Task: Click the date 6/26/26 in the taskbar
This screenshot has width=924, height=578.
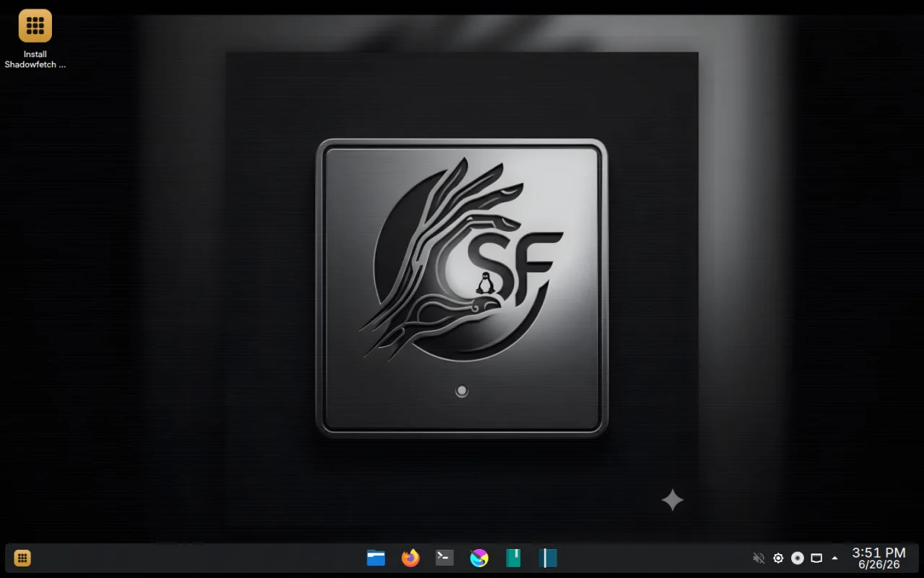Action: coord(879,565)
